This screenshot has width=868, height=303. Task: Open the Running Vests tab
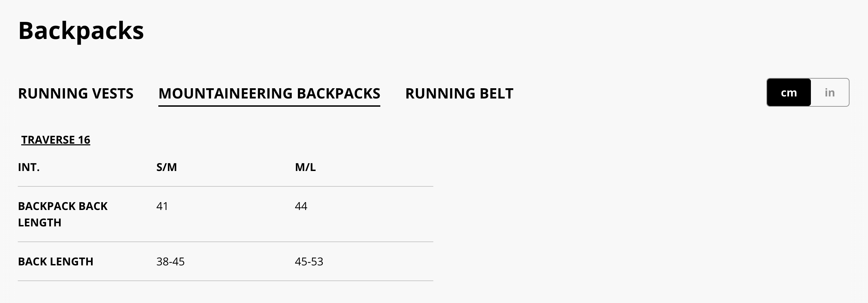(76, 93)
